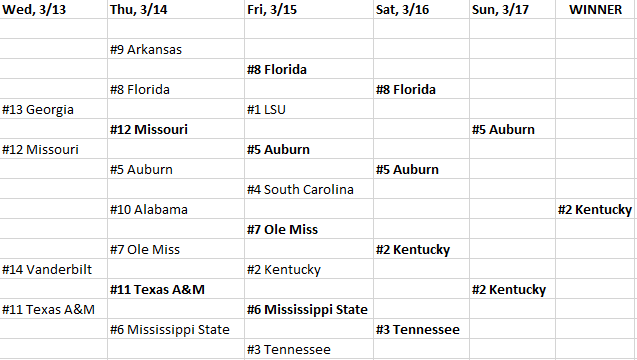Image resolution: width=637 pixels, height=360 pixels.
Task: Click the #2 Kentucky winner cell
Action: pyautogui.click(x=596, y=209)
